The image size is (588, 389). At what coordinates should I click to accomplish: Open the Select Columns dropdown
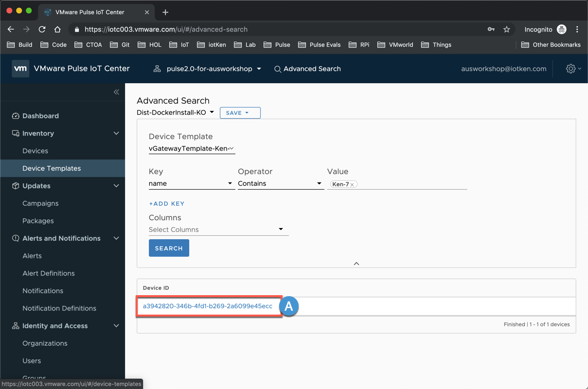tap(218, 230)
